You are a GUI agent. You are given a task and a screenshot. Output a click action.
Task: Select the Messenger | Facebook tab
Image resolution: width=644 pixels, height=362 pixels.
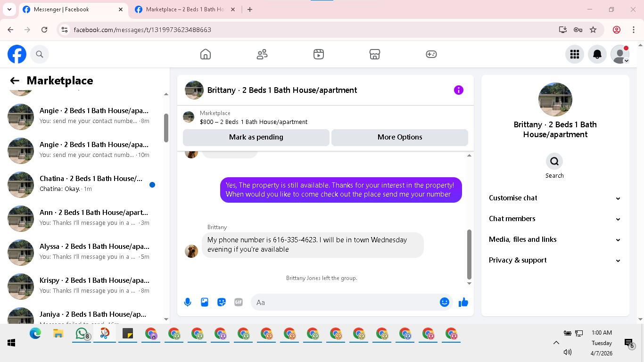point(73,9)
